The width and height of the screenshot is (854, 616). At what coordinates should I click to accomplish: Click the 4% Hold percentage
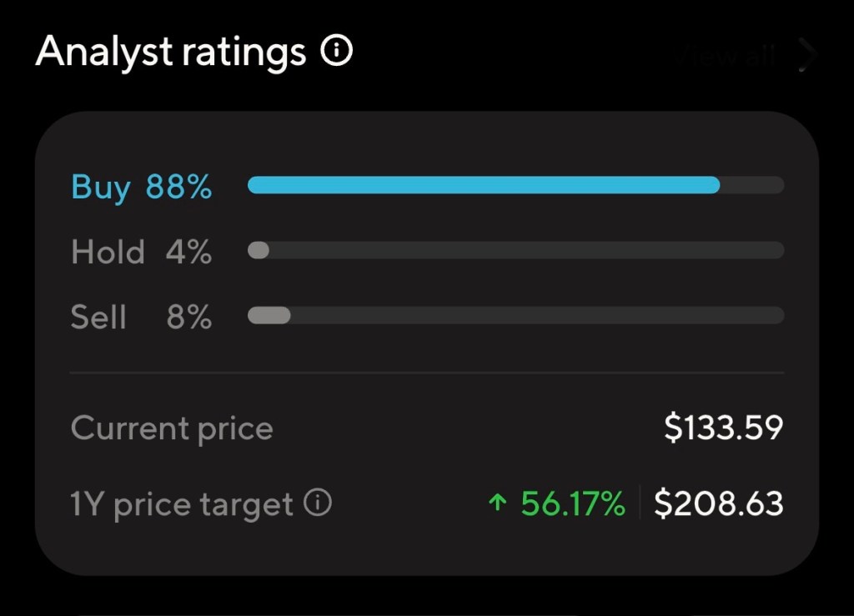[x=188, y=252]
